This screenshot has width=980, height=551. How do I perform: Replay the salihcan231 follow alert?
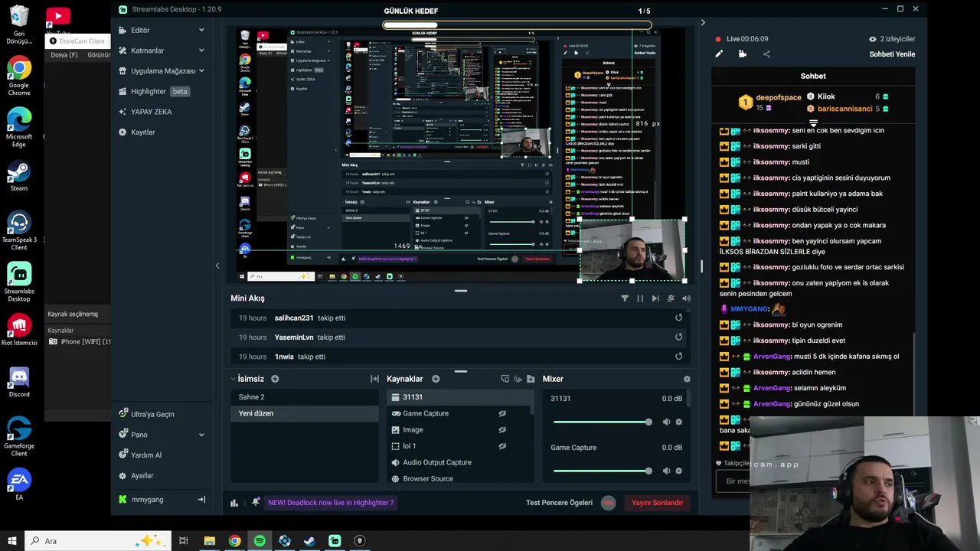(678, 318)
